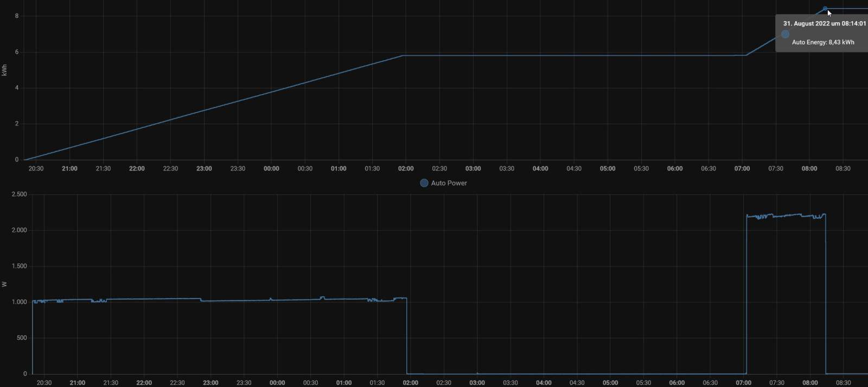Click the power line drop at 02:00
This screenshot has height=387, width=868.
click(407, 337)
